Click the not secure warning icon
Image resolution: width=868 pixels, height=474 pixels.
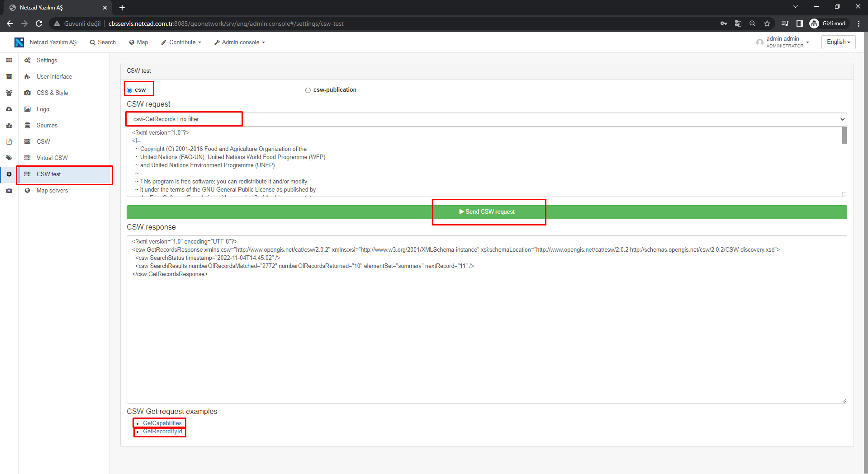57,23
